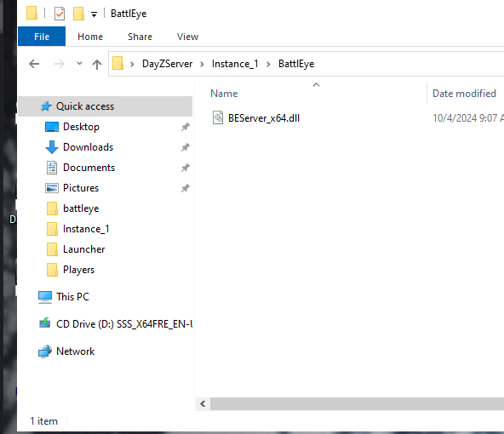Viewport: 504px width, 434px height.
Task: Switch to the View ribbon tab
Action: pyautogui.click(x=187, y=37)
